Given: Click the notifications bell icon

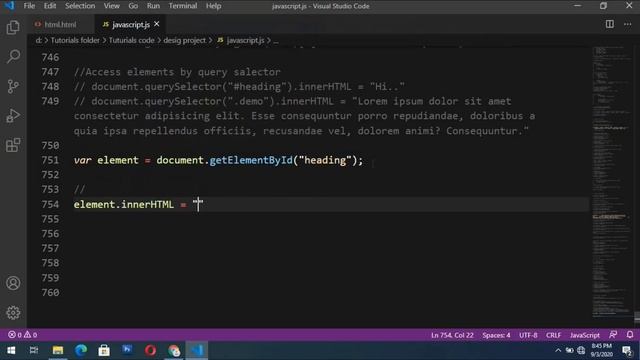Looking at the screenshot, I should [630, 335].
